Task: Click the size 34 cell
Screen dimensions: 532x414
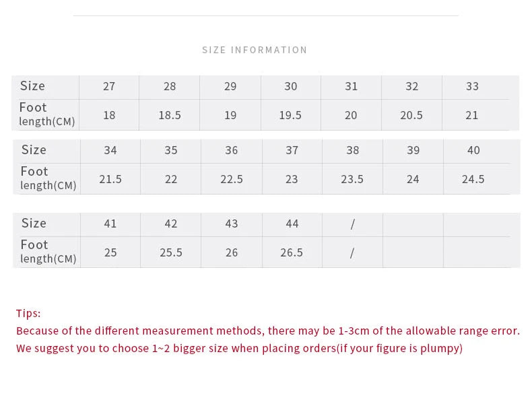Action: coord(110,150)
